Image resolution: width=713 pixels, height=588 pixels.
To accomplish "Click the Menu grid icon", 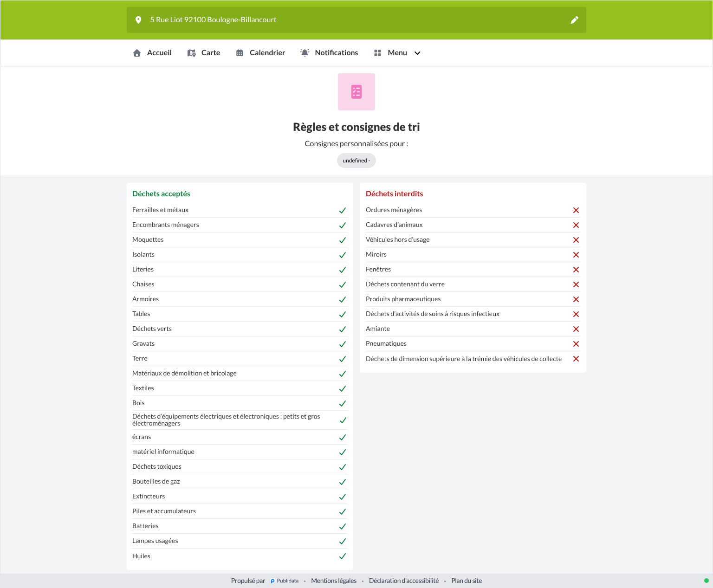I will click(377, 53).
